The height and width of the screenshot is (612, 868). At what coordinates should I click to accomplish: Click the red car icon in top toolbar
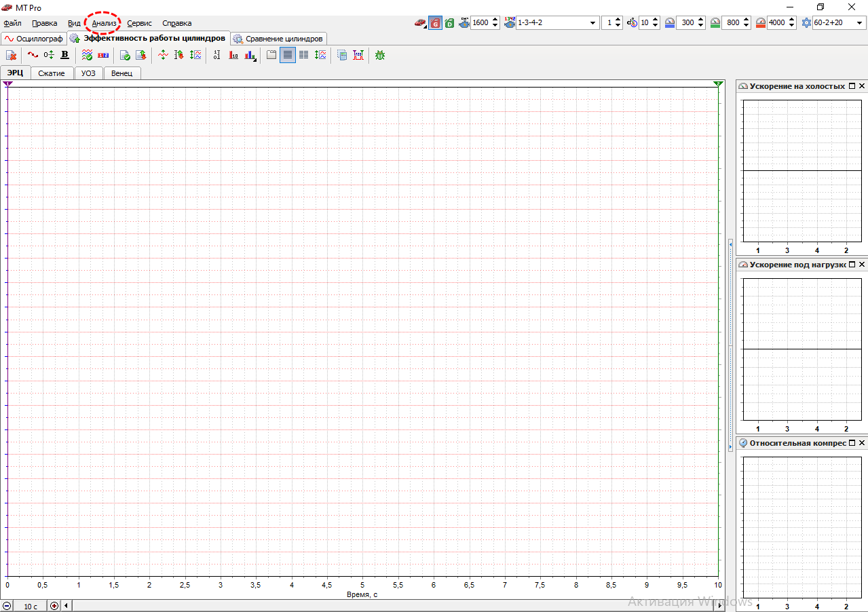click(421, 23)
